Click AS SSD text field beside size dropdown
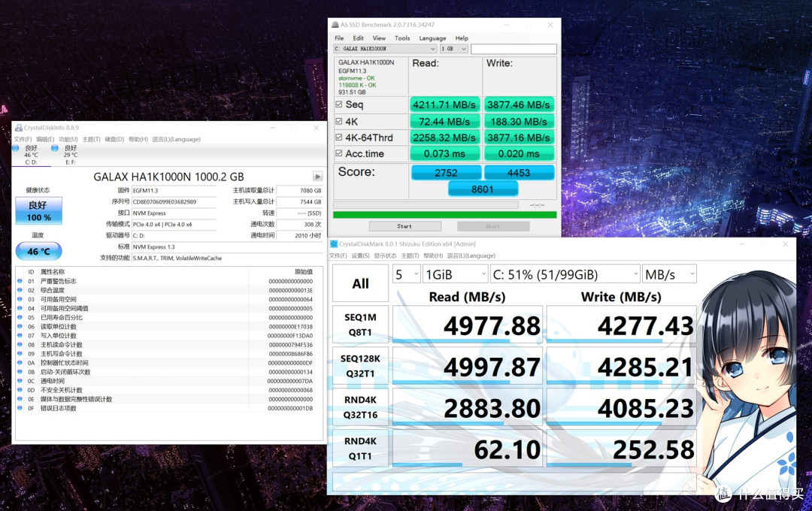The width and height of the screenshot is (812, 511). pos(514,49)
